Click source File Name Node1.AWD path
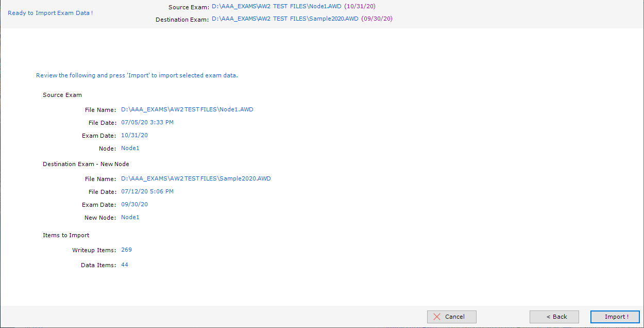The height and width of the screenshot is (328, 644). [x=187, y=109]
